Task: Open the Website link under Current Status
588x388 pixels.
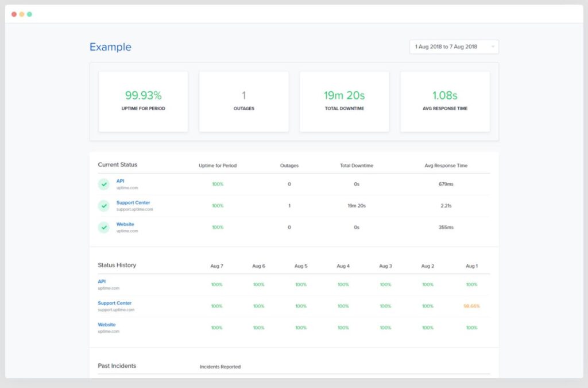Action: (125, 224)
